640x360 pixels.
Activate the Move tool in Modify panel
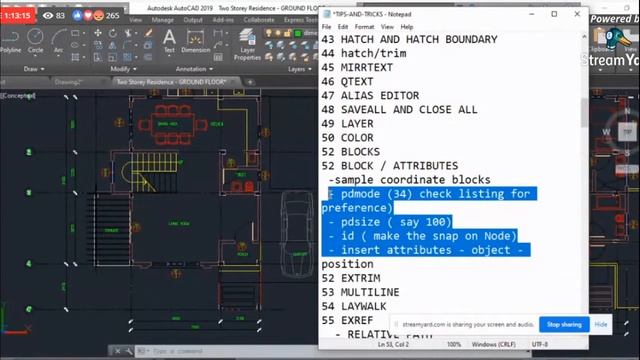tap(98, 33)
